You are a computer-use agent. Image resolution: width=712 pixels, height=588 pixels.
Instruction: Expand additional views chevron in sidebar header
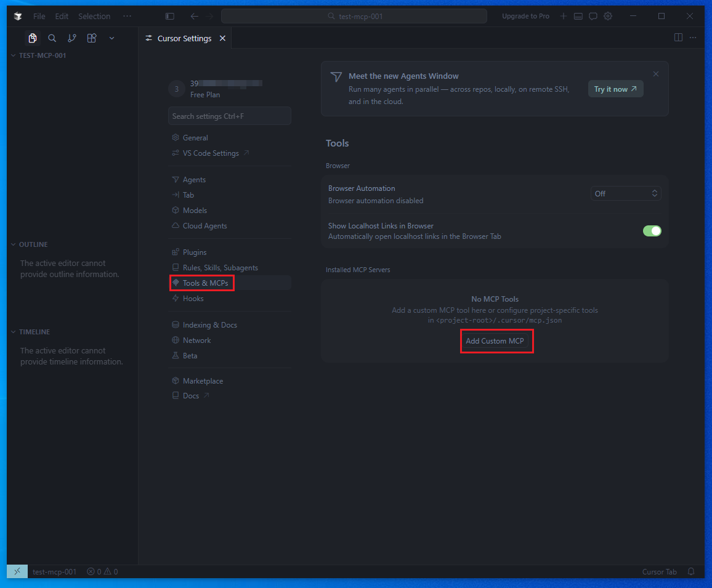pyautogui.click(x=111, y=38)
